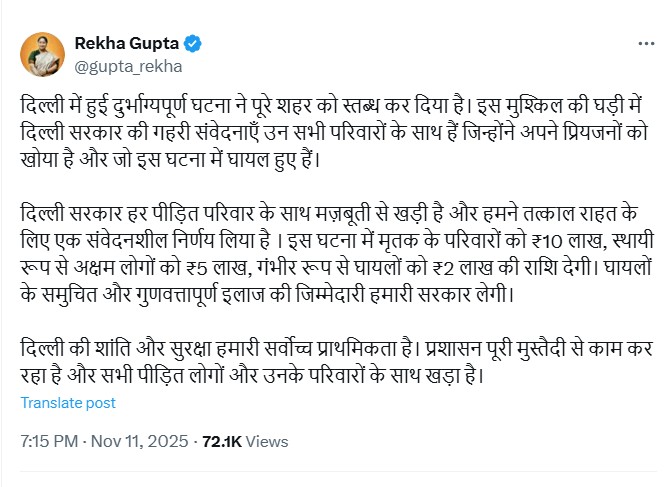Screen dimensions: 670x487
Task: Click the blue verified badge
Action: [x=192, y=44]
